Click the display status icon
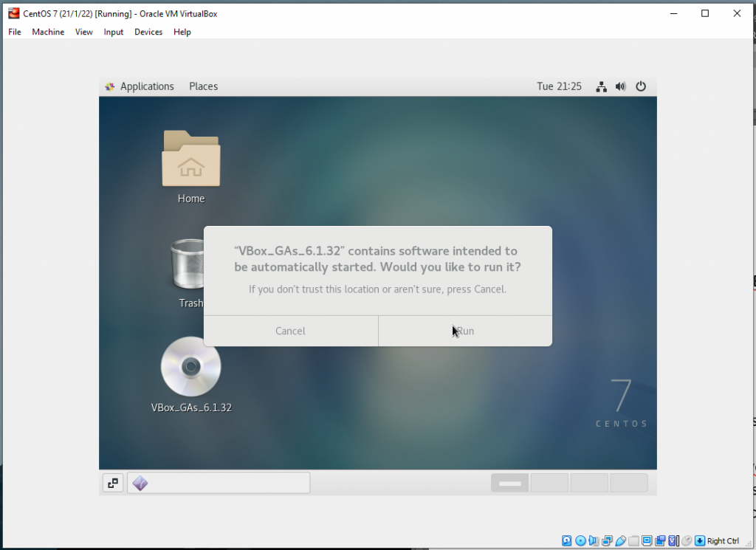 pyautogui.click(x=647, y=541)
